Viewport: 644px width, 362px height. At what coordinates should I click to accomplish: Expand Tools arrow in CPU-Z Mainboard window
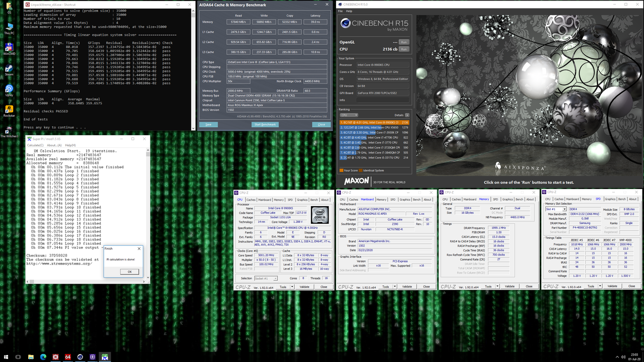(x=394, y=287)
